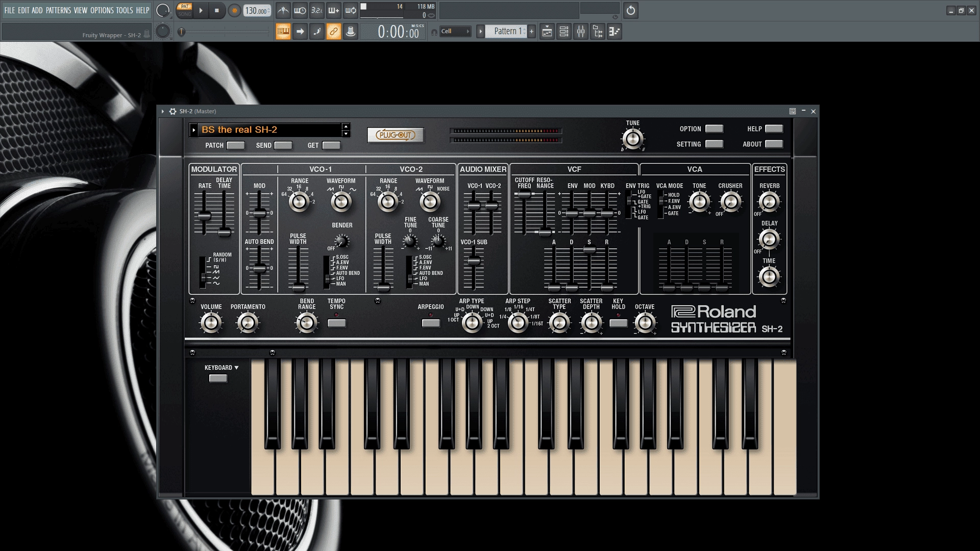Open the mixer view icon

click(581, 32)
